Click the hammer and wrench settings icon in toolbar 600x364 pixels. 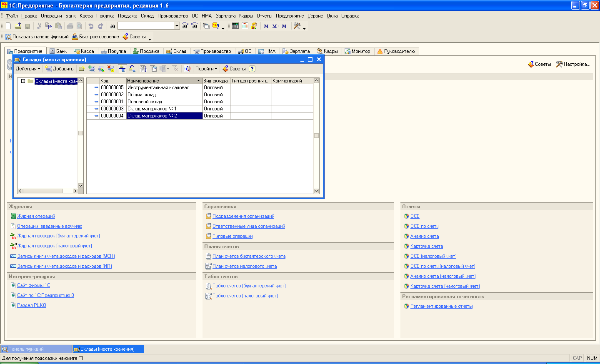coord(297,26)
